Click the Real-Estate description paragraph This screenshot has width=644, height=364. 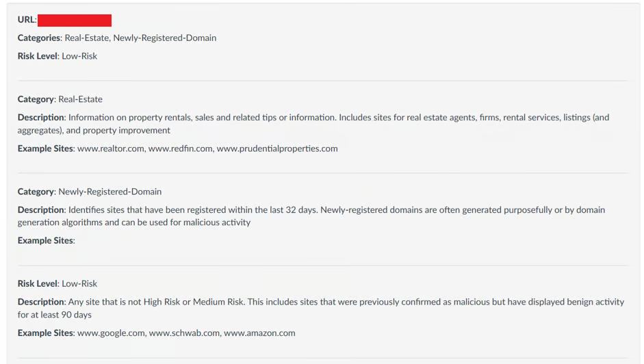coord(313,124)
